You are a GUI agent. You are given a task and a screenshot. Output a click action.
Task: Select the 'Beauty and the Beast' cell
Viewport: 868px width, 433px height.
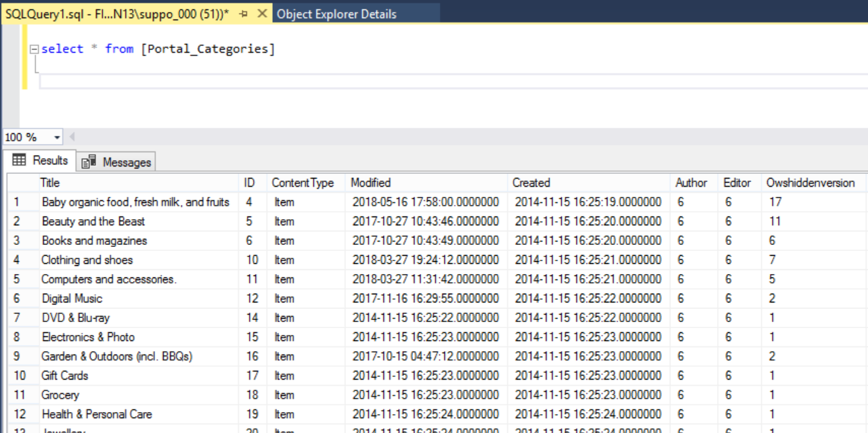coord(138,221)
